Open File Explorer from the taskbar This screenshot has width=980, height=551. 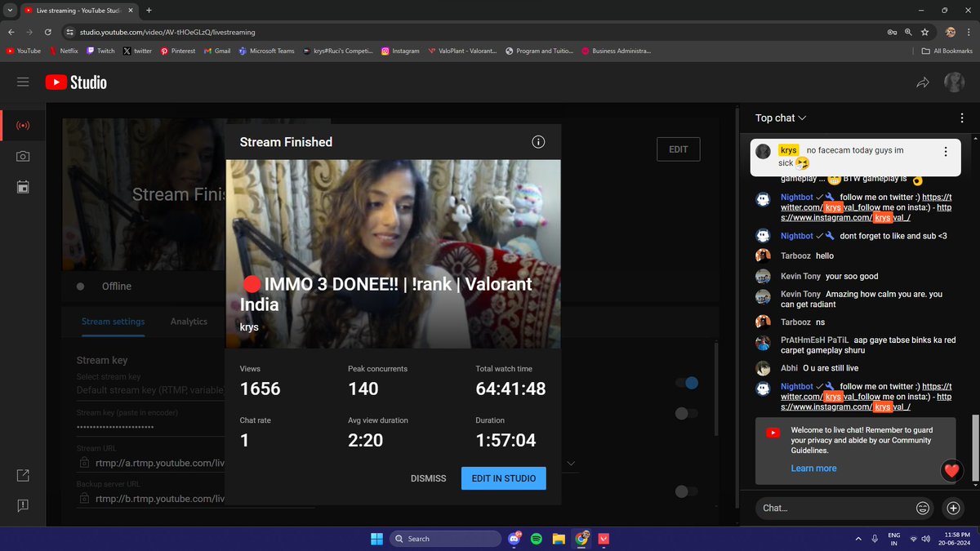(559, 539)
